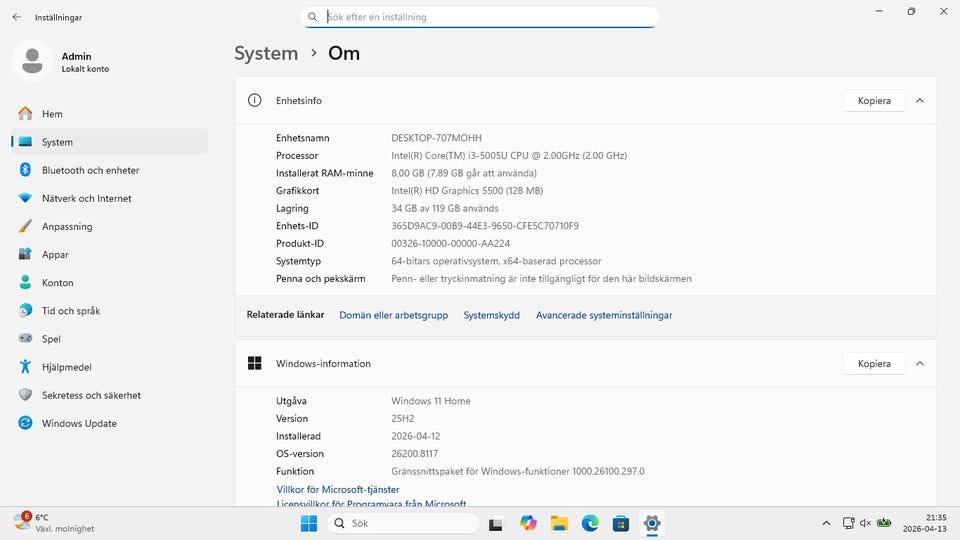Collapse the Enhetsinfo section chevron
960x540 pixels.
point(920,100)
